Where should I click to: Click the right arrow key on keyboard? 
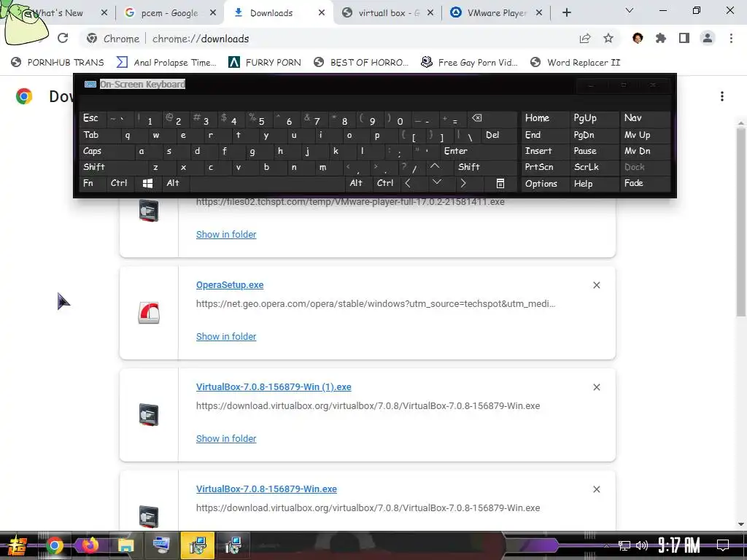pyautogui.click(x=463, y=183)
